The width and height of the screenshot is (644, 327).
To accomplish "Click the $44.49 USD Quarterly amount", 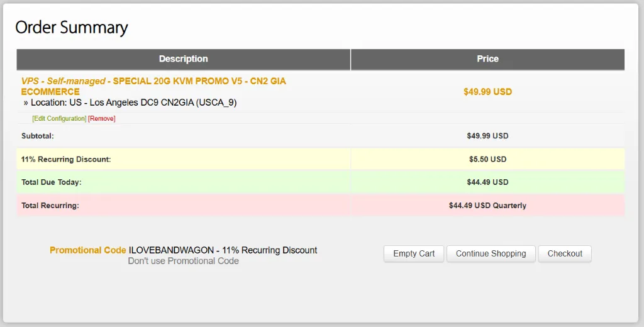I will click(487, 206).
